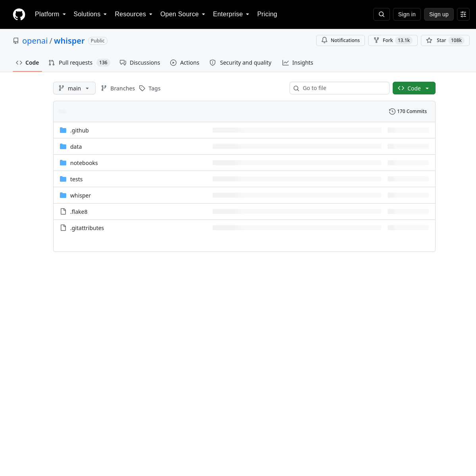Open the Tags link
This screenshot has width=476, height=476.
coord(150,88)
